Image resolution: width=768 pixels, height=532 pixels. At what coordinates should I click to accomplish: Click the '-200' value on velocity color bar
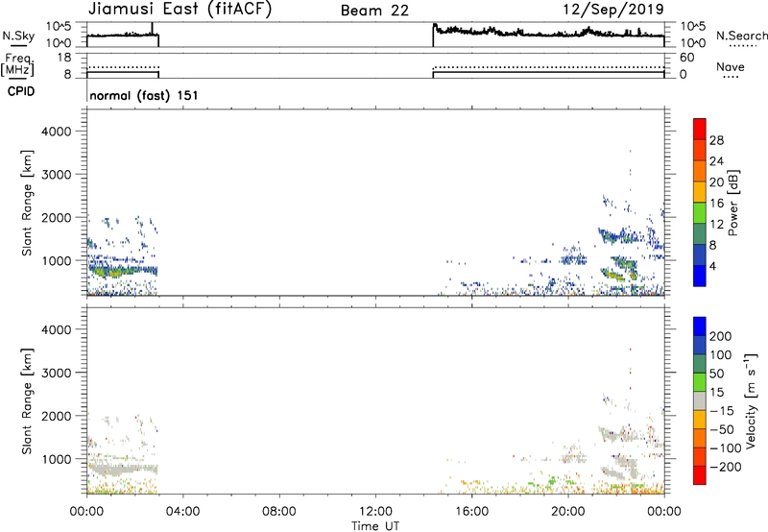[726, 467]
